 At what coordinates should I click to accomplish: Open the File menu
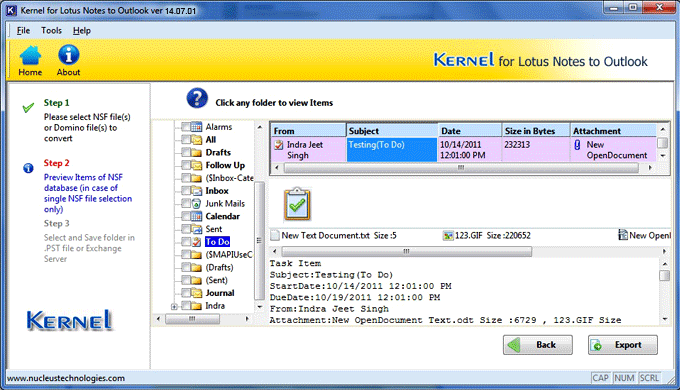pos(23,30)
